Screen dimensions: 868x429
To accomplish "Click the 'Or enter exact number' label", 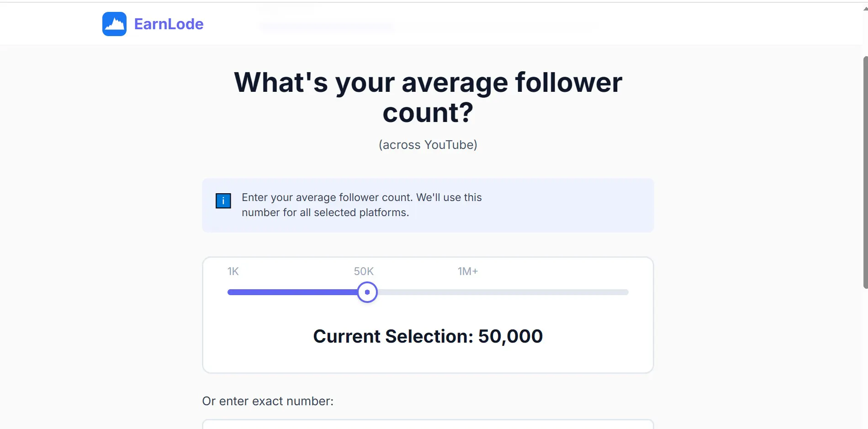I will pyautogui.click(x=268, y=401).
